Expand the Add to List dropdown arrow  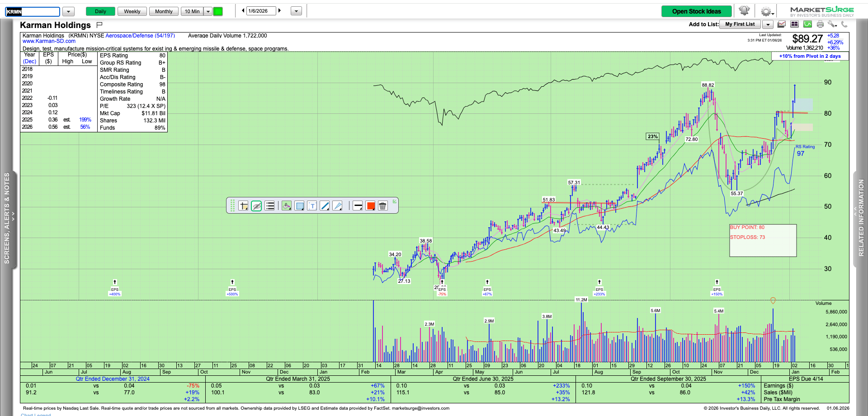pyautogui.click(x=768, y=24)
